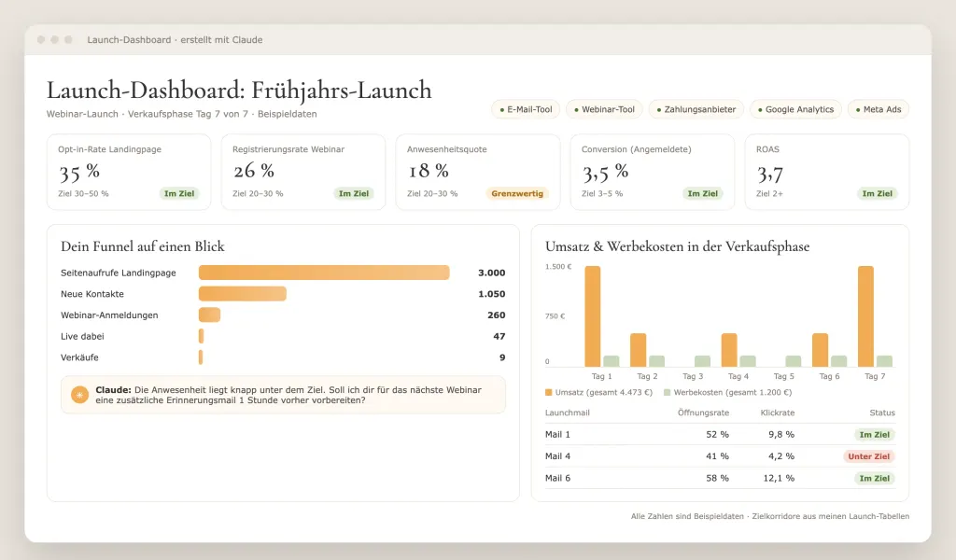The image size is (956, 560).
Task: Click Im Ziel badge in Registrierungsrate card
Action: point(354,193)
